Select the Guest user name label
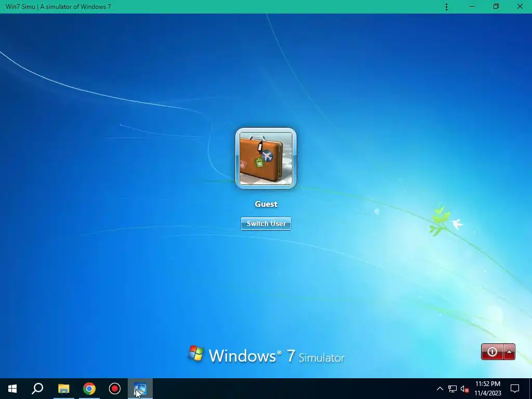The height and width of the screenshot is (399, 532). point(266,204)
